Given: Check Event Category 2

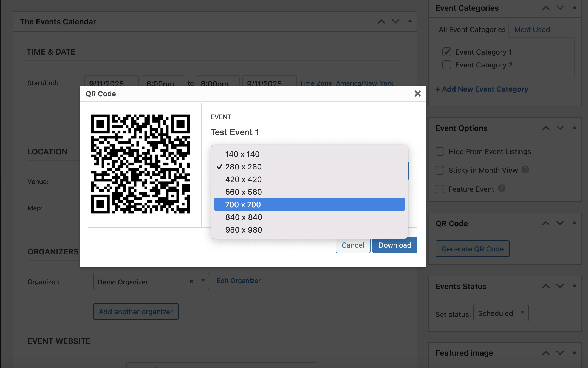Looking at the screenshot, I should 447,65.
